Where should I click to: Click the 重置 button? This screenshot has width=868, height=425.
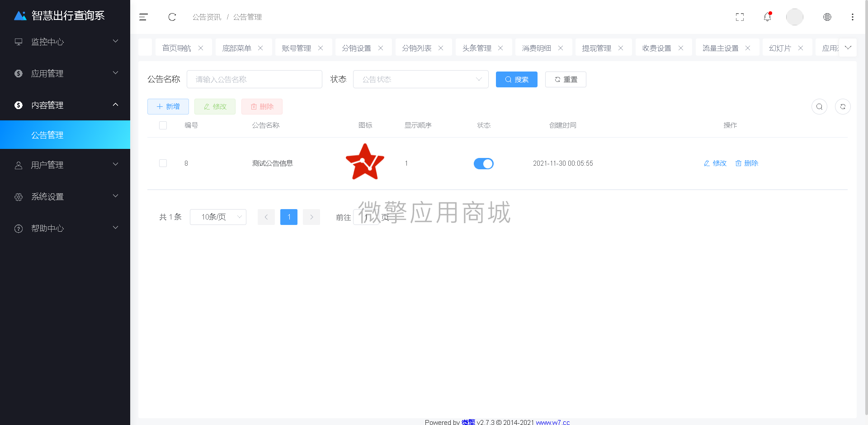click(566, 79)
